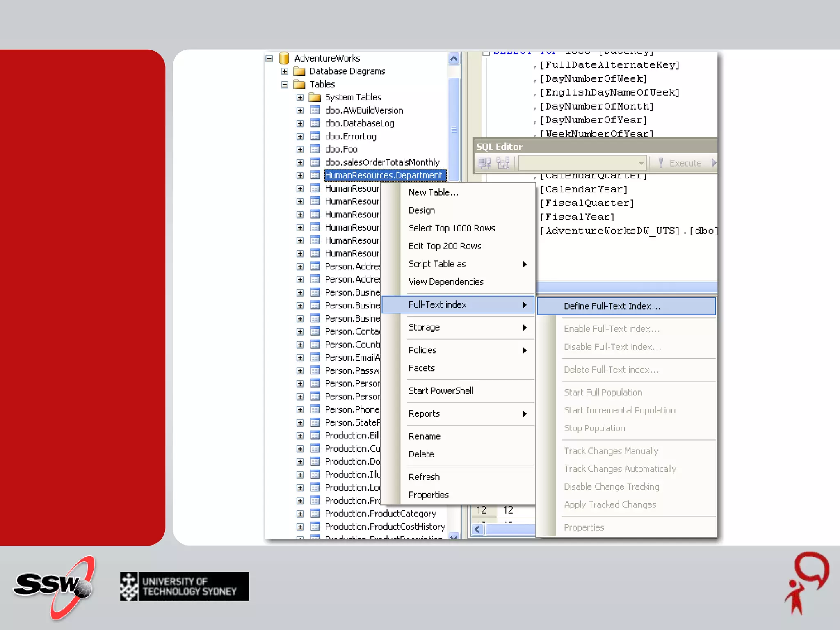Screen dimensions: 840x630
Task: Click the first connection icon in SQL Editor toolbar
Action: coord(484,163)
